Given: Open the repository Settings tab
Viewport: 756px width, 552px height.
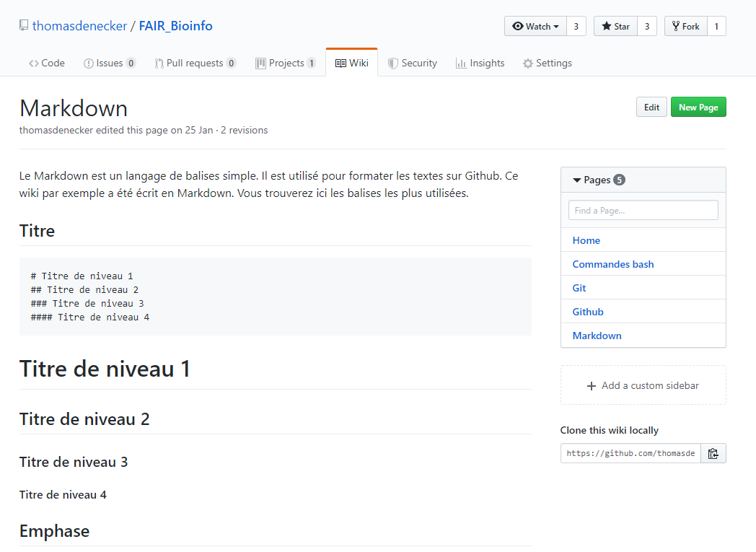Looking at the screenshot, I should click(548, 63).
